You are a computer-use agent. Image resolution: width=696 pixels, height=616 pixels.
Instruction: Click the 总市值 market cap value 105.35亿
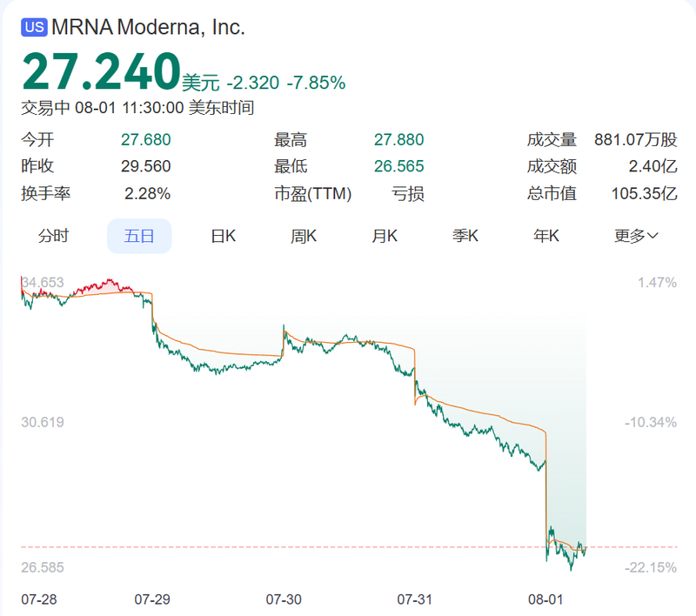coord(645,193)
